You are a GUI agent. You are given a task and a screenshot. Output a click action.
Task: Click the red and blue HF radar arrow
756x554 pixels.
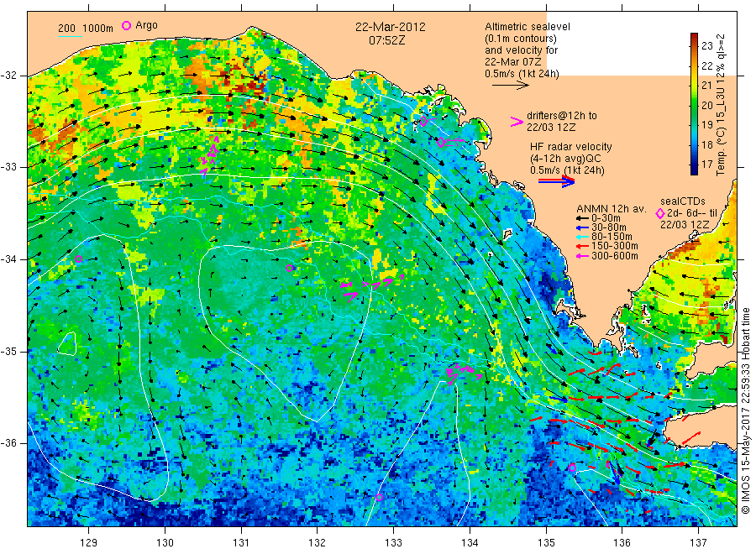click(x=556, y=181)
